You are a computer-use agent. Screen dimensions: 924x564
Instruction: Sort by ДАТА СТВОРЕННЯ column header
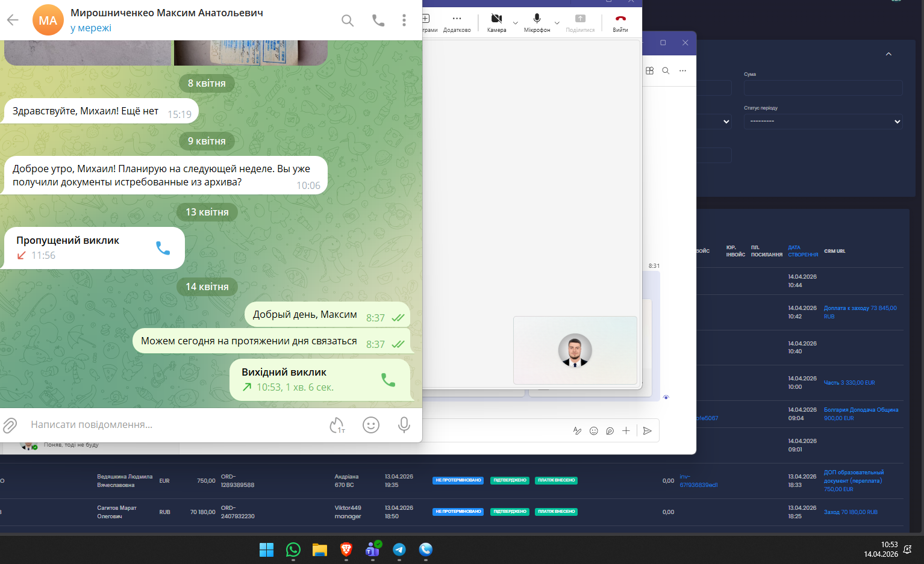coord(803,251)
